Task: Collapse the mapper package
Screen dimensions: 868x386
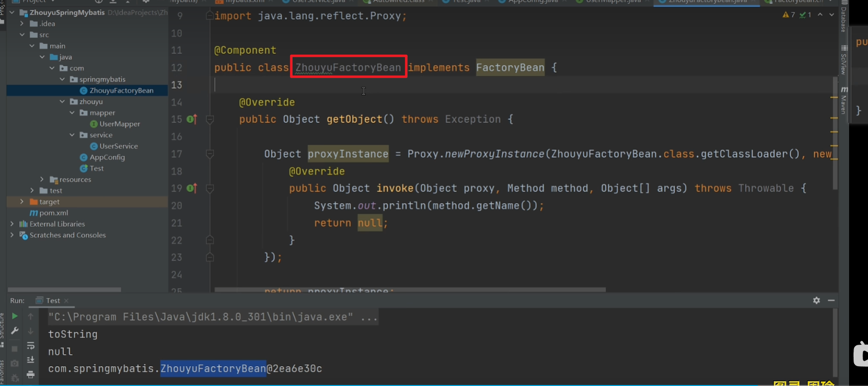Action: point(72,113)
